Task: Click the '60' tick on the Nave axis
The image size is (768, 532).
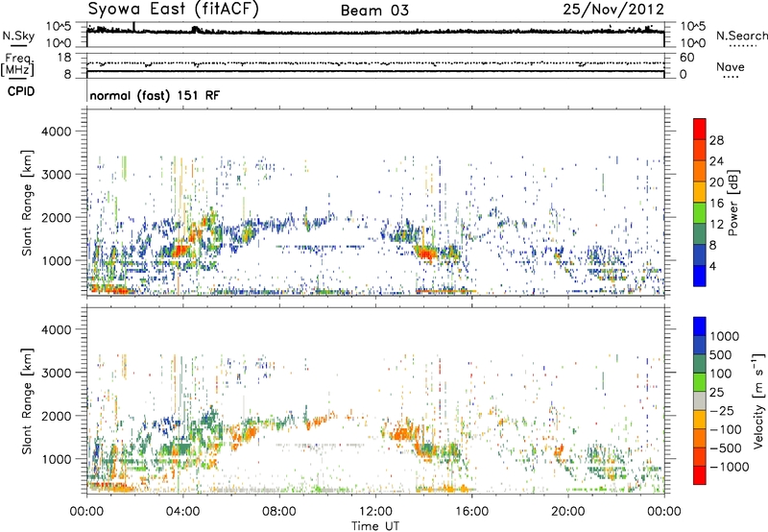Action: tap(686, 58)
